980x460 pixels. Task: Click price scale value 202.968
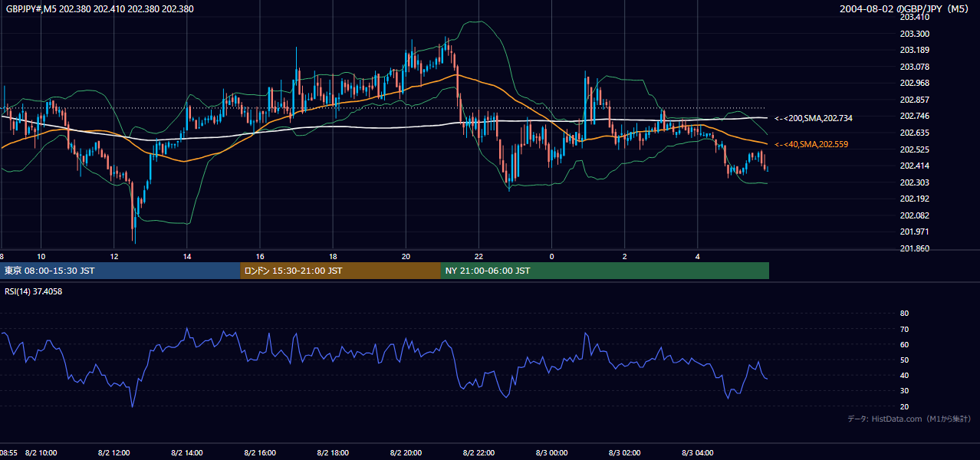914,84
